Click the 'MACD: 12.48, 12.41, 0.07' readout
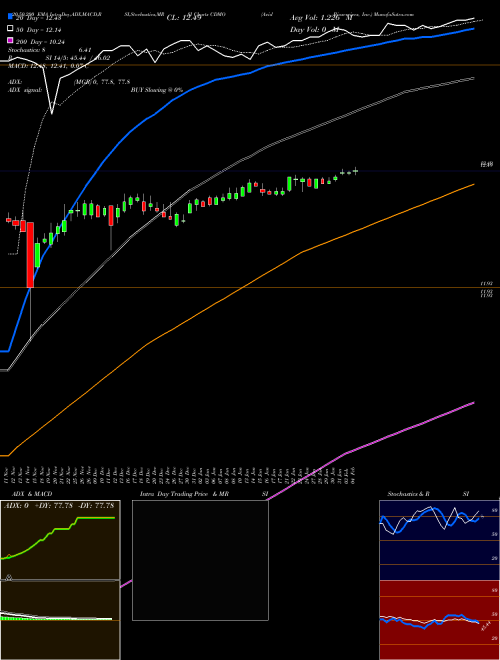500x660 pixels. tap(48, 66)
